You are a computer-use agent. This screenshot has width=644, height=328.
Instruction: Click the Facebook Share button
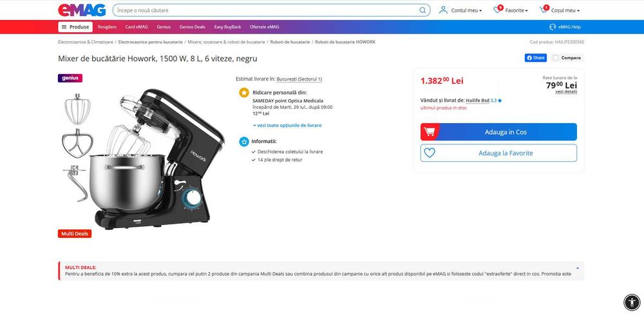[x=536, y=58]
